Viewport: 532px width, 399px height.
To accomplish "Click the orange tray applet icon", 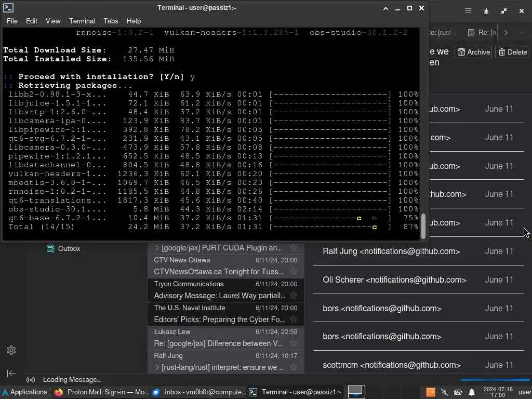I will click(431, 393).
